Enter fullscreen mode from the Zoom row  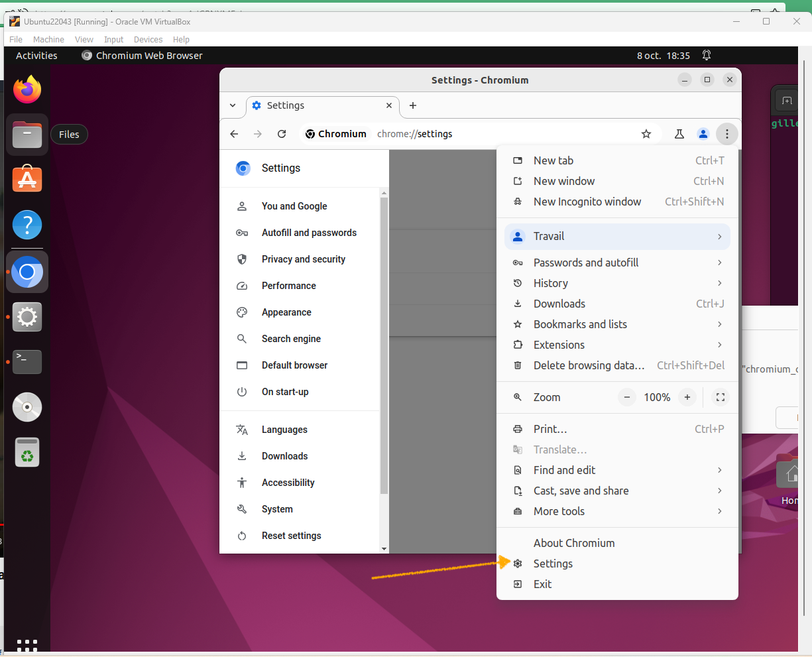click(721, 397)
